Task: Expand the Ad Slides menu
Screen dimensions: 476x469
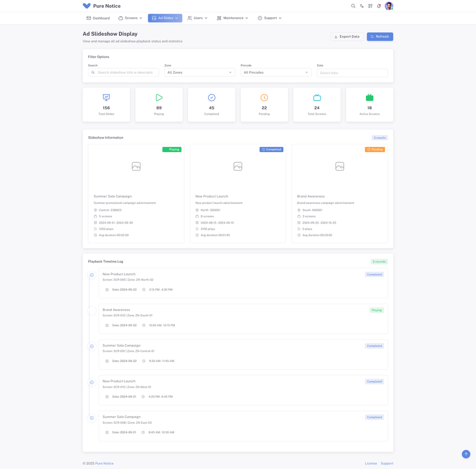Action: (x=165, y=18)
